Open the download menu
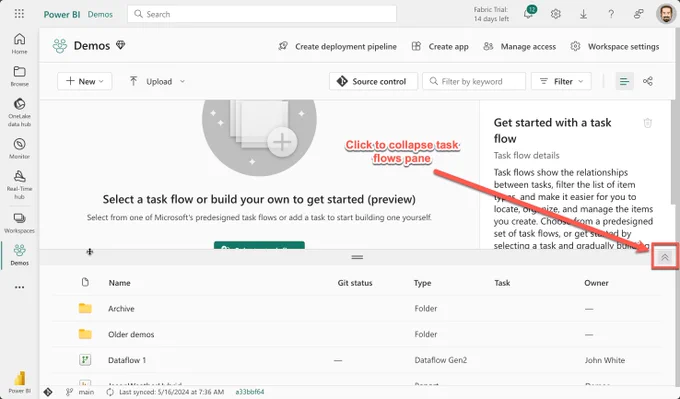The image size is (680, 399). 583,14
